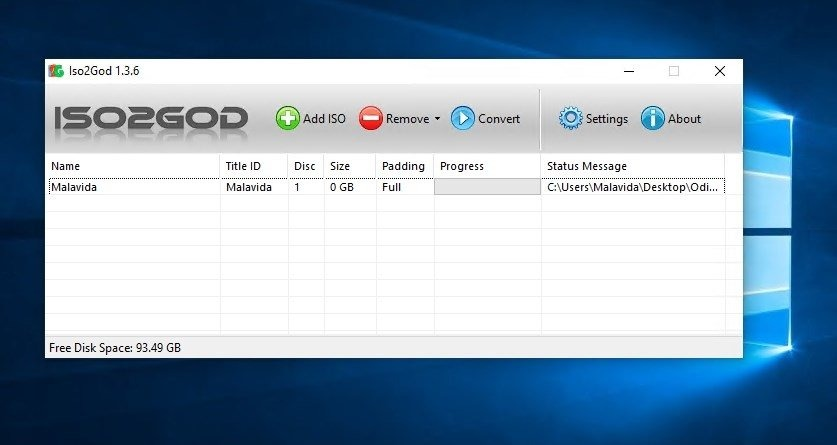Click the About label text

tap(684, 118)
